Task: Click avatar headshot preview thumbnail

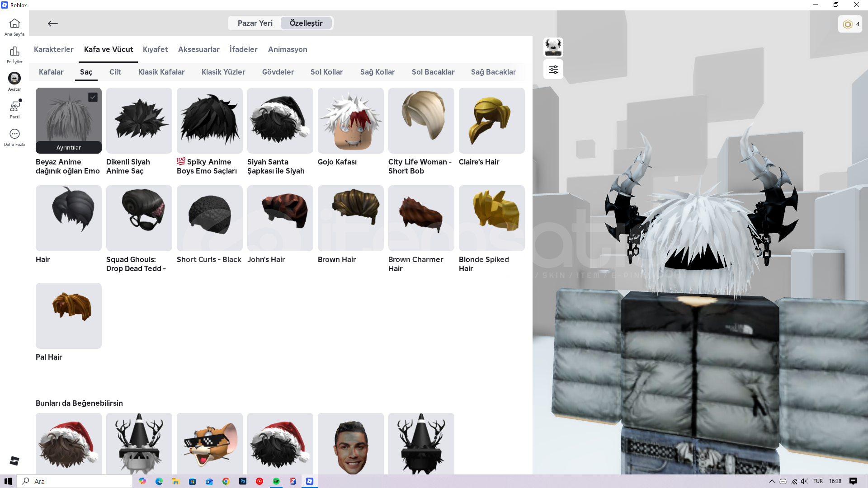Action: (x=553, y=47)
